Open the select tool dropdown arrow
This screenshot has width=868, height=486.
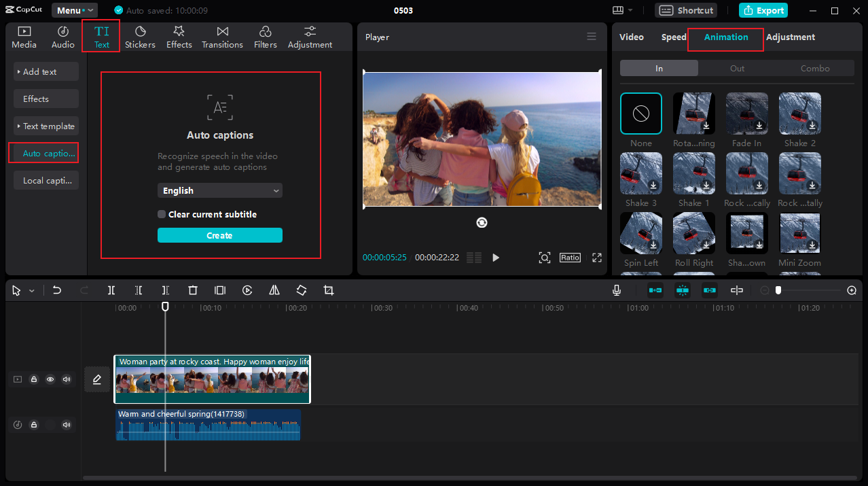[x=32, y=291]
